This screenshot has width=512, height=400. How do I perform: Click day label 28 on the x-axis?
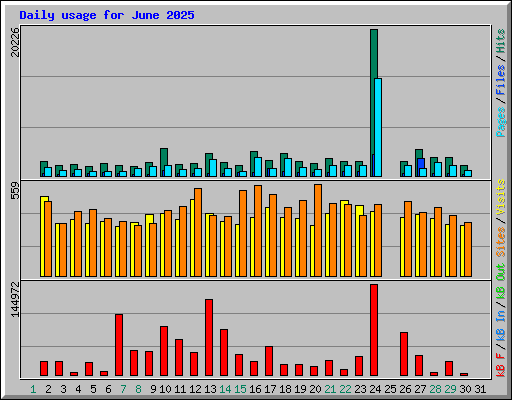(x=435, y=389)
